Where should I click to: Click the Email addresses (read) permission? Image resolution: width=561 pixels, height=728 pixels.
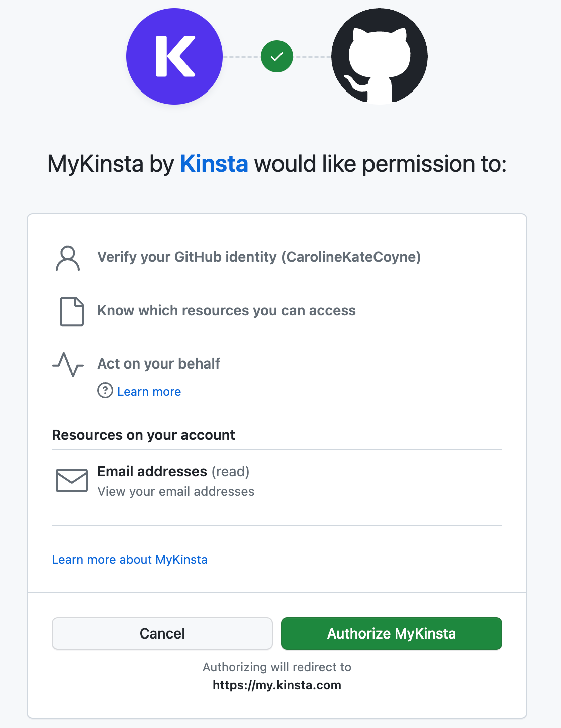click(173, 471)
